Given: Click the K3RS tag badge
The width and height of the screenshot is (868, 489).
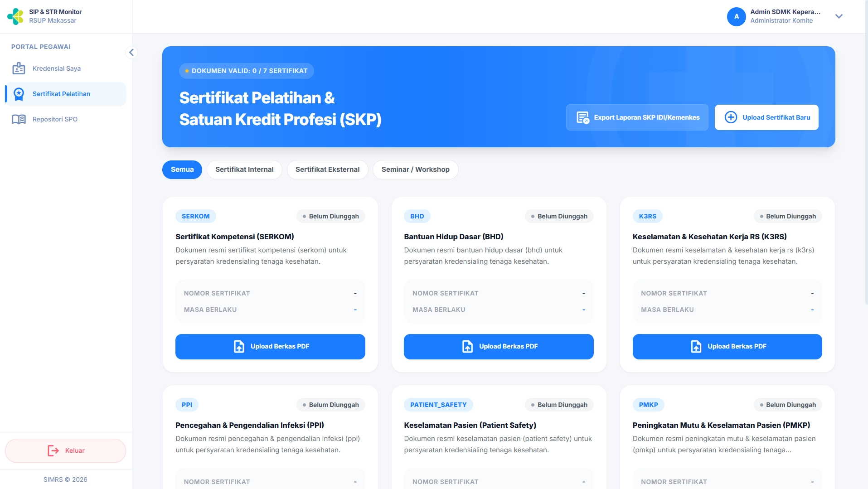Looking at the screenshot, I should [x=647, y=216].
